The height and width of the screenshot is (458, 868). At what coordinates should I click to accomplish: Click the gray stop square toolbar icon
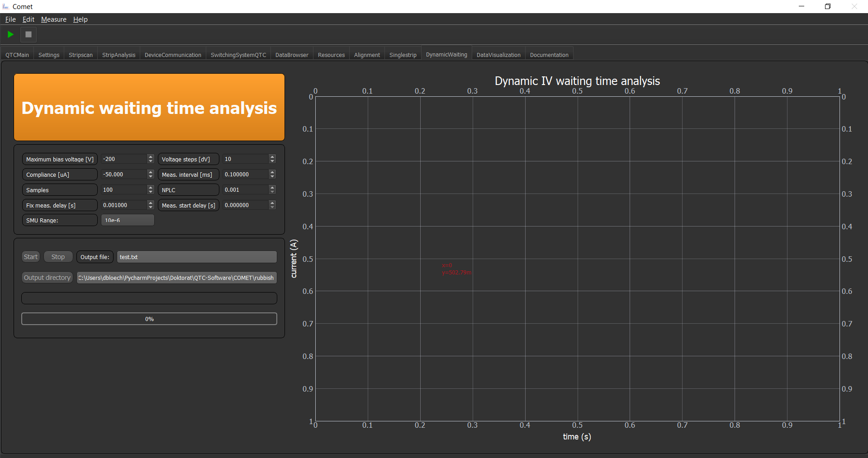(x=28, y=34)
